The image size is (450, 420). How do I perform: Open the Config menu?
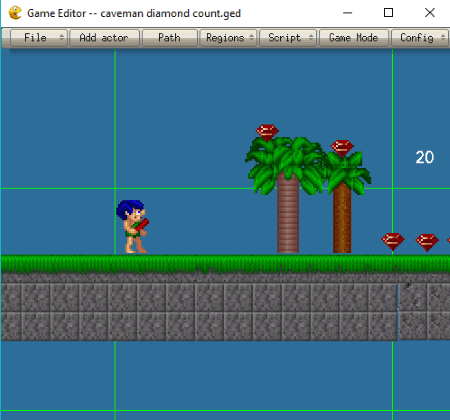tap(420, 38)
